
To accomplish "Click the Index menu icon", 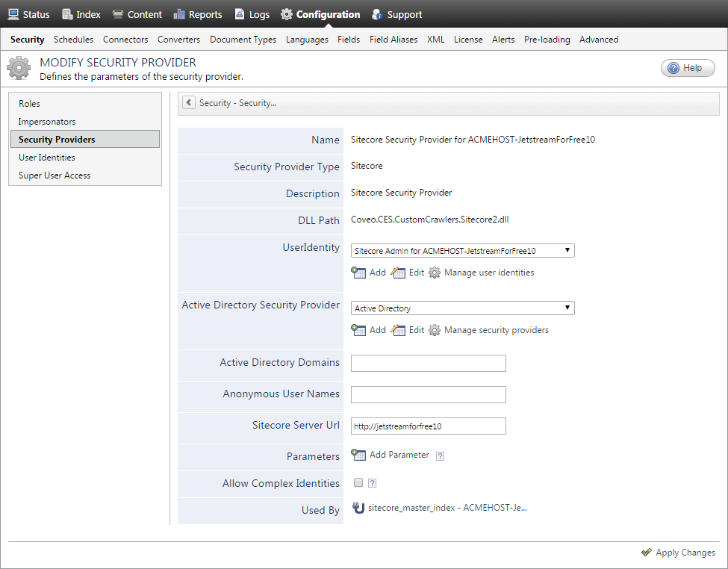I will (65, 13).
